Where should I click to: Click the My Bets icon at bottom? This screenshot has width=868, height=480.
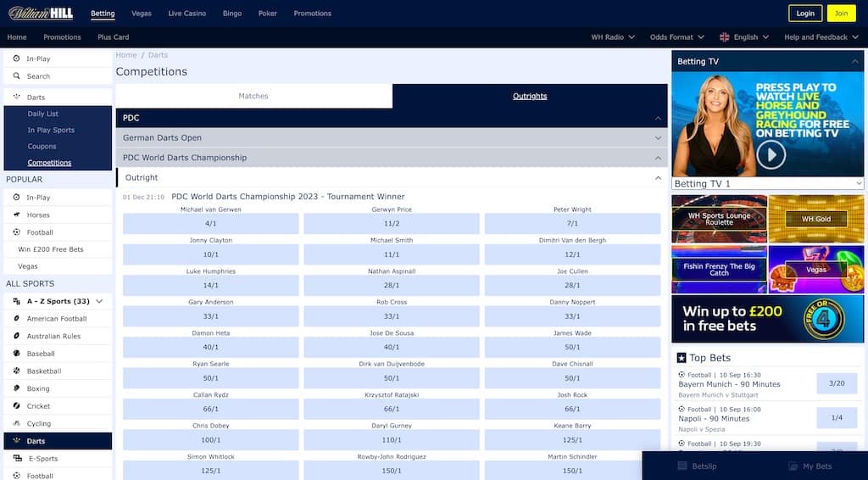[793, 466]
